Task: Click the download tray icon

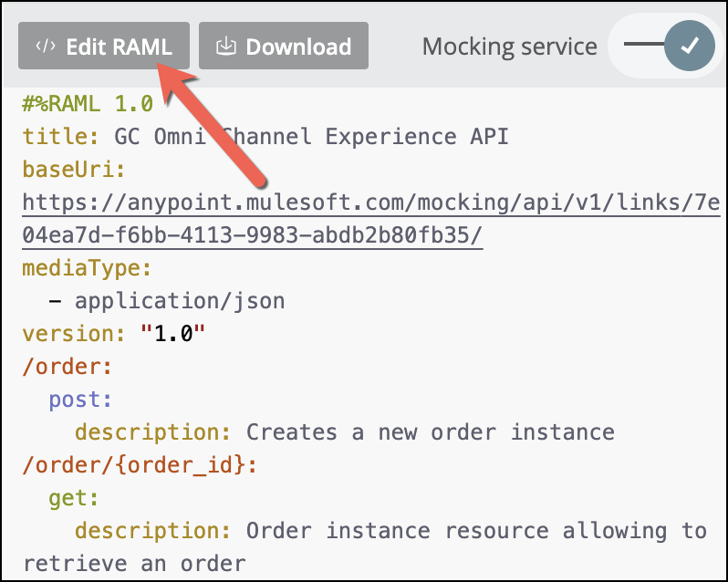Action: tap(225, 47)
